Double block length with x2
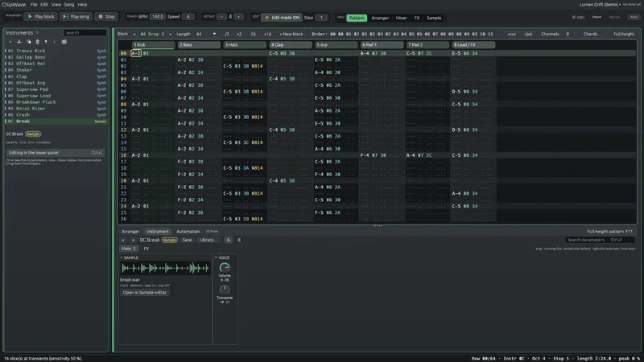Screen dimensions: 644x362 coord(239,34)
